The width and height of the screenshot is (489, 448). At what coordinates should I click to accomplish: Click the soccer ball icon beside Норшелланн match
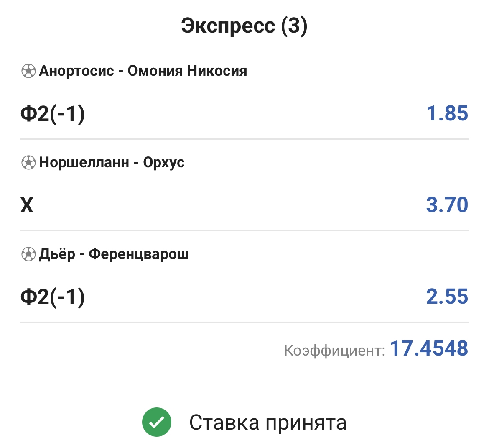pyautogui.click(x=28, y=162)
